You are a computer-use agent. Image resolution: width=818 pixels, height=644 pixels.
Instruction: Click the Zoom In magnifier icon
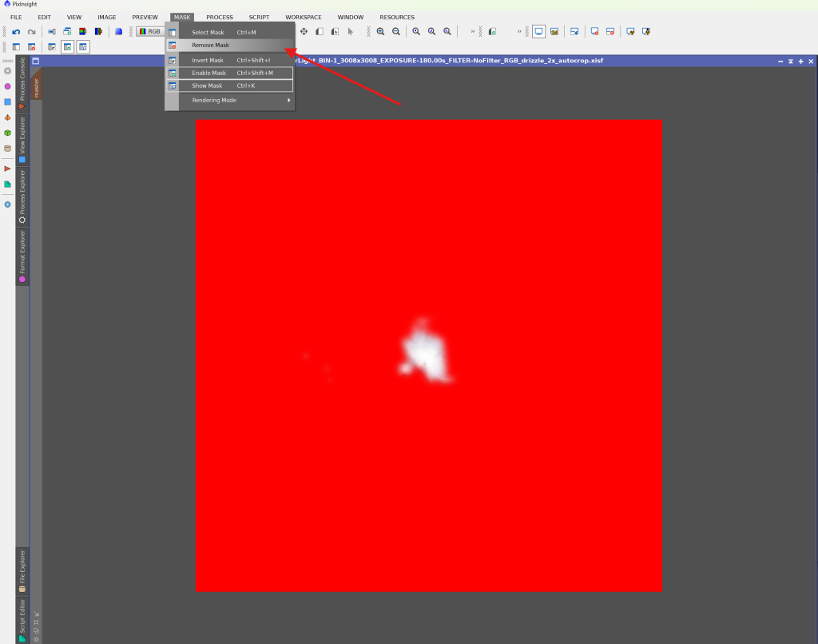380,32
